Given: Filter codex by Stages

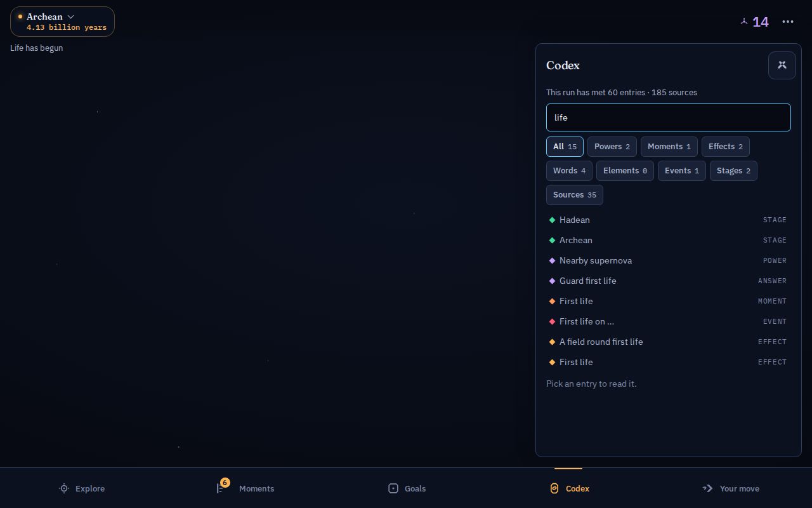Looking at the screenshot, I should [733, 171].
